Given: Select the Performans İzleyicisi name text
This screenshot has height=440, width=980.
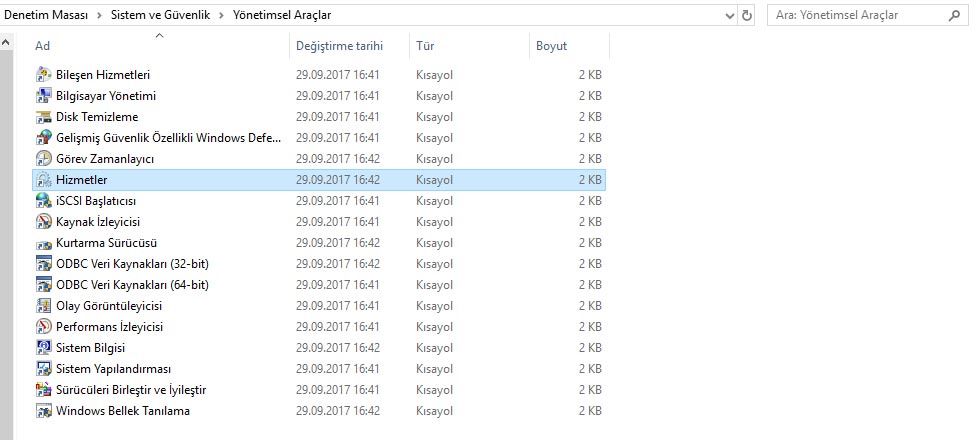Looking at the screenshot, I should tap(109, 327).
